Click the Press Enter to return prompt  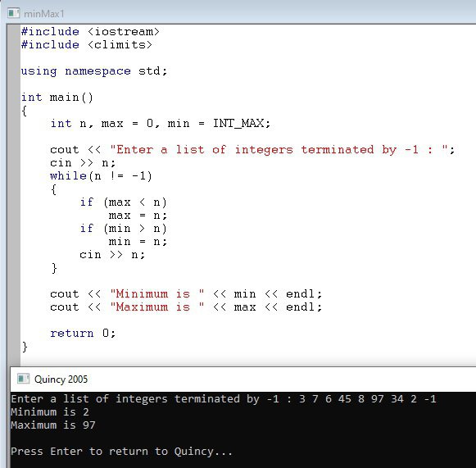tap(122, 452)
